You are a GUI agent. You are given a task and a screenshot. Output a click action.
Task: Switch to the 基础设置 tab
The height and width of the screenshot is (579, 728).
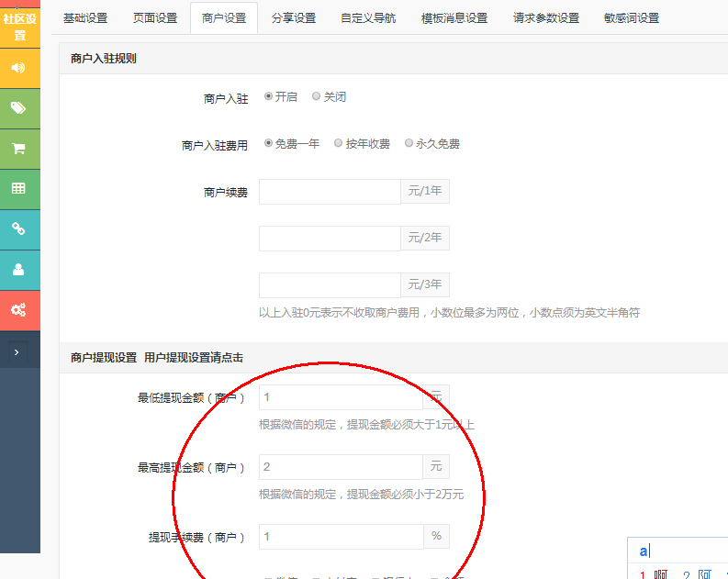85,18
